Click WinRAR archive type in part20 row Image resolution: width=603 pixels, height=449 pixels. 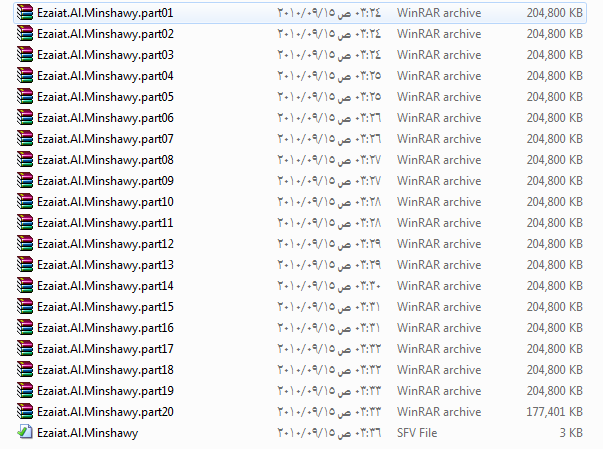point(439,412)
